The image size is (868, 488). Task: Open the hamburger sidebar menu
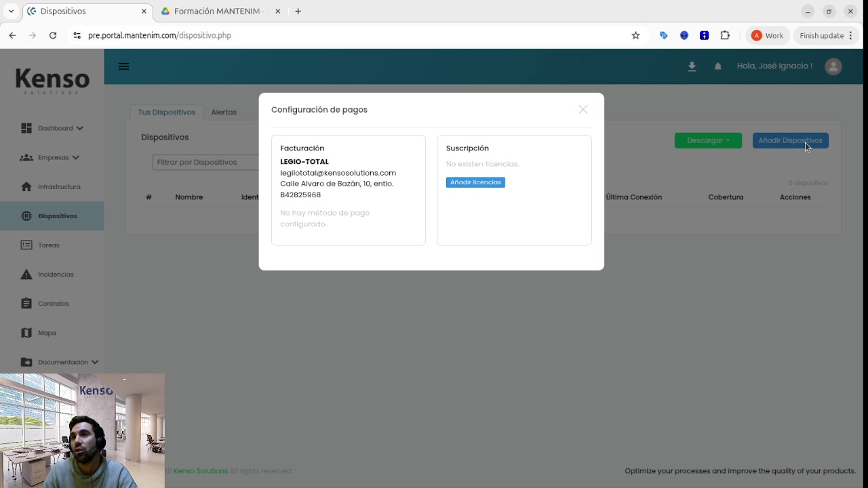123,66
